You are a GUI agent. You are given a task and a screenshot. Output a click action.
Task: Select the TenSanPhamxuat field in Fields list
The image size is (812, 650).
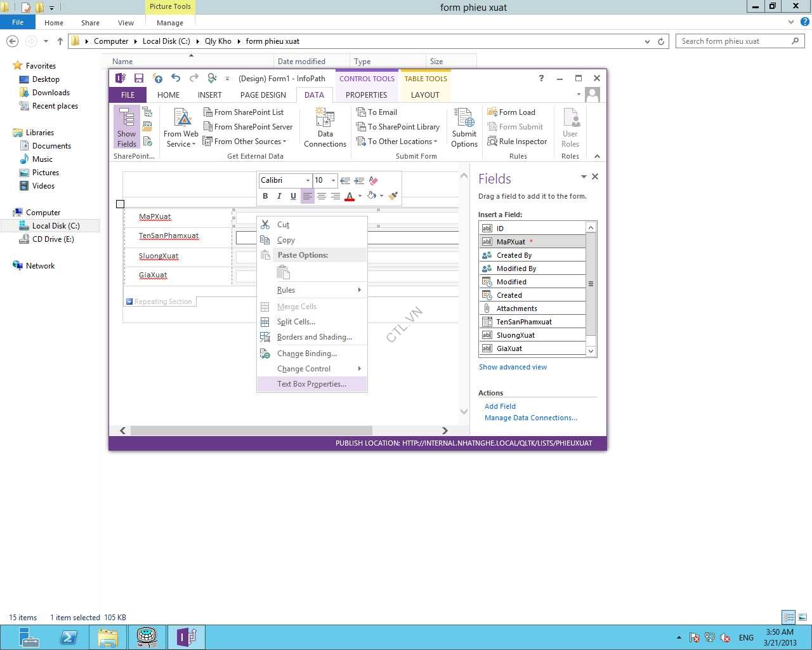524,322
